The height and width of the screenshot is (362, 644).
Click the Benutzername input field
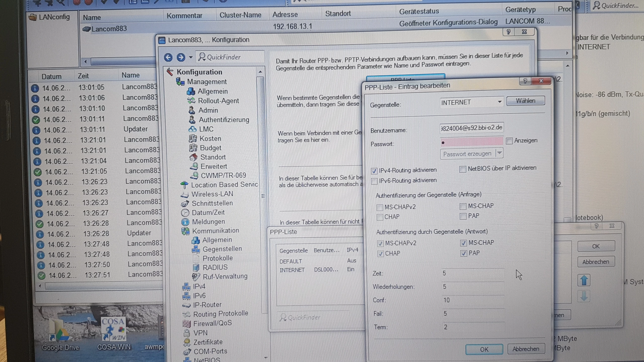[x=471, y=128]
